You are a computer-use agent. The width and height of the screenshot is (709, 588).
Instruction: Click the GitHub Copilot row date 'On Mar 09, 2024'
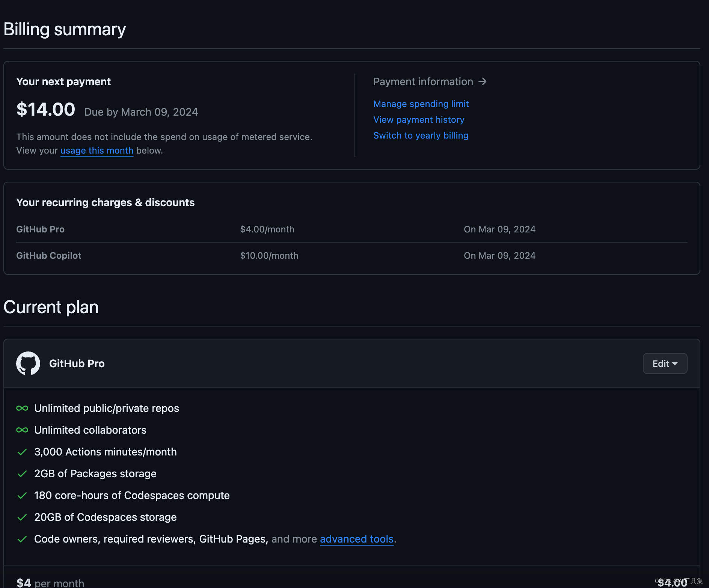pyautogui.click(x=499, y=255)
